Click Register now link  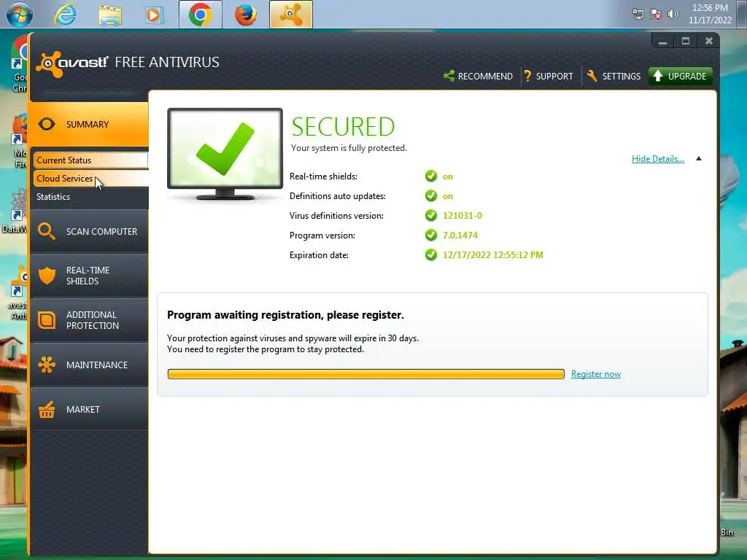click(596, 374)
